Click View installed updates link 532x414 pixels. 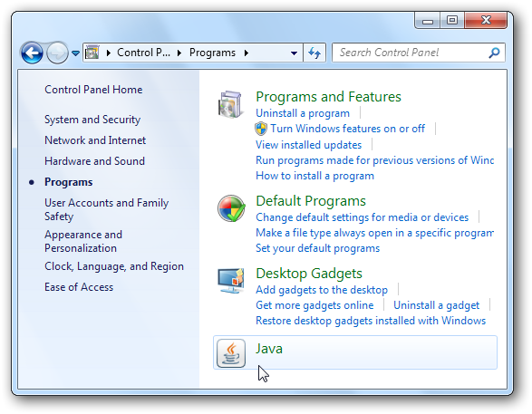pyautogui.click(x=309, y=145)
